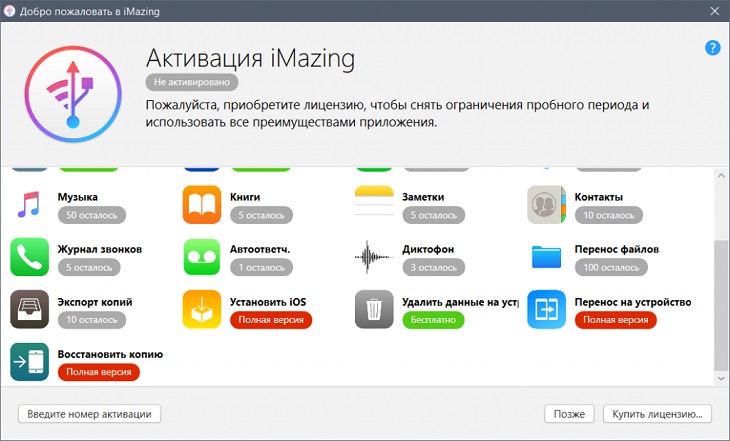The image size is (730, 441).
Task: Select the yellow Install iOS icon
Action: click(202, 309)
